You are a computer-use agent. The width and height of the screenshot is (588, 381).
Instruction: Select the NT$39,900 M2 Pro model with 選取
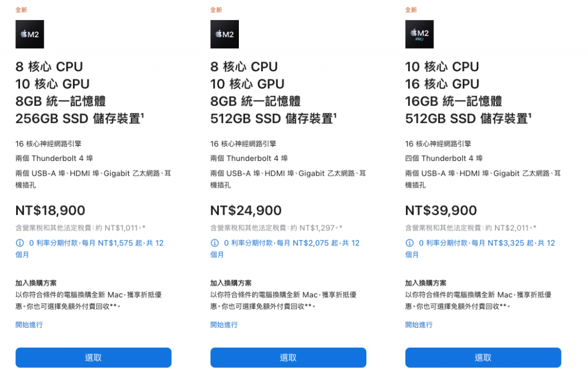pos(483,357)
